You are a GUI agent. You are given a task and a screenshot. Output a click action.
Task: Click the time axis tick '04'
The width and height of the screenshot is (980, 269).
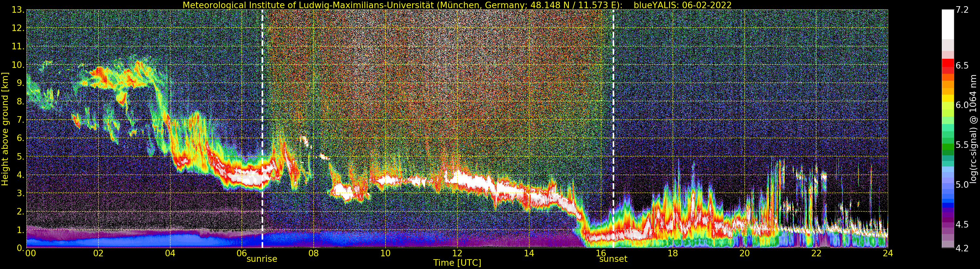[x=170, y=253]
